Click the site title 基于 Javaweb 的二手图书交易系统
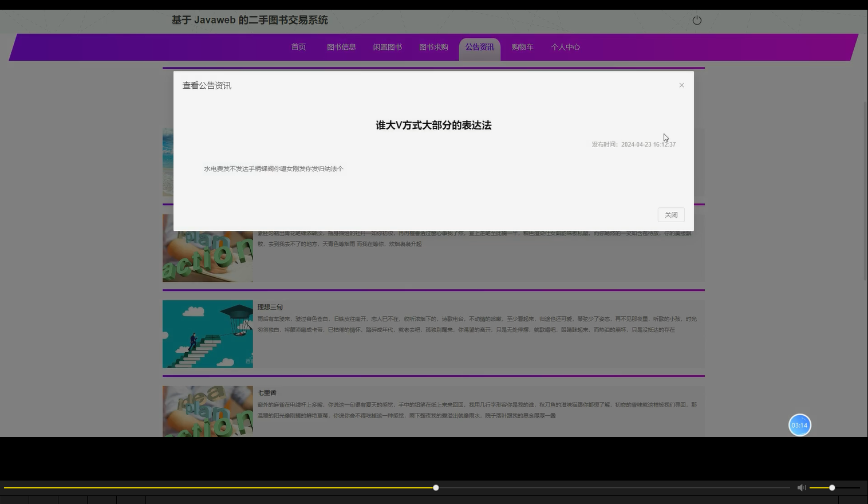The height and width of the screenshot is (504, 868). click(x=250, y=20)
